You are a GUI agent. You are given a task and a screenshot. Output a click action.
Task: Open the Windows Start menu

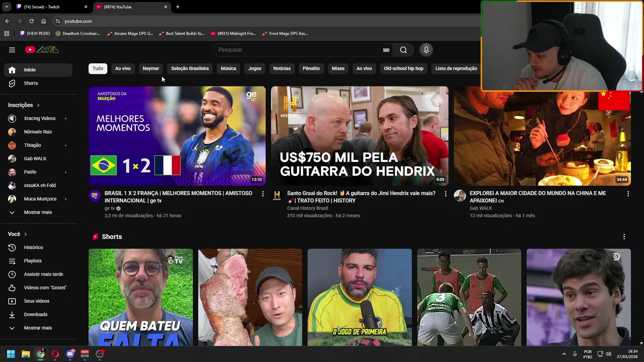pyautogui.click(x=11, y=354)
